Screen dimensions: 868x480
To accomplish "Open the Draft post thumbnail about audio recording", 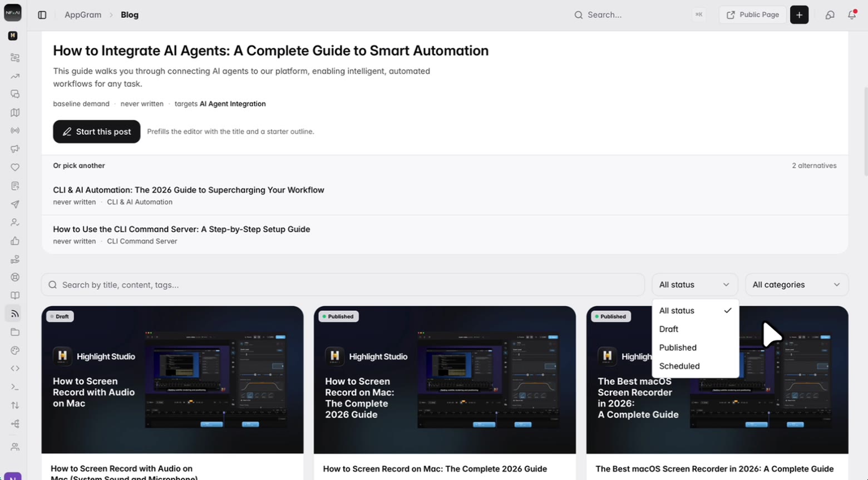I will point(172,380).
